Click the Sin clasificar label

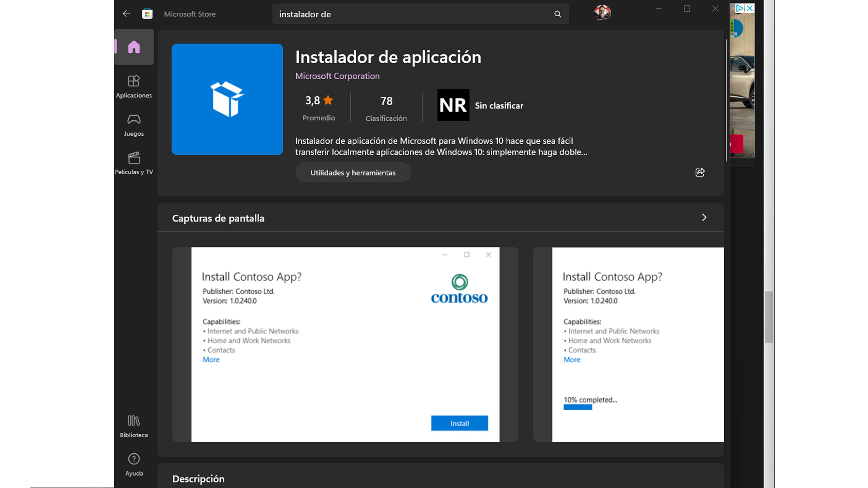(x=499, y=106)
